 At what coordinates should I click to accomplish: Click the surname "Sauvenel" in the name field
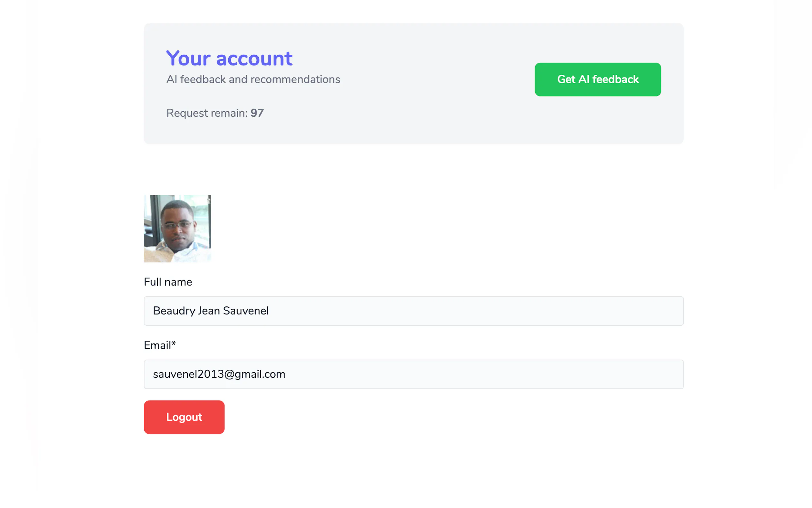tap(246, 311)
